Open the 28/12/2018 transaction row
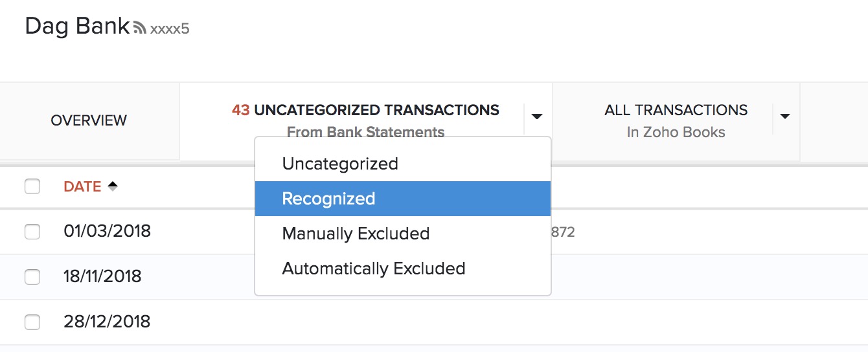Image resolution: width=868 pixels, height=352 pixels. tap(107, 322)
